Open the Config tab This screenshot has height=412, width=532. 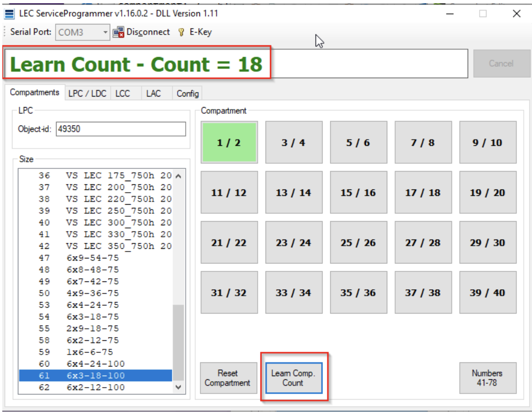coord(187,93)
